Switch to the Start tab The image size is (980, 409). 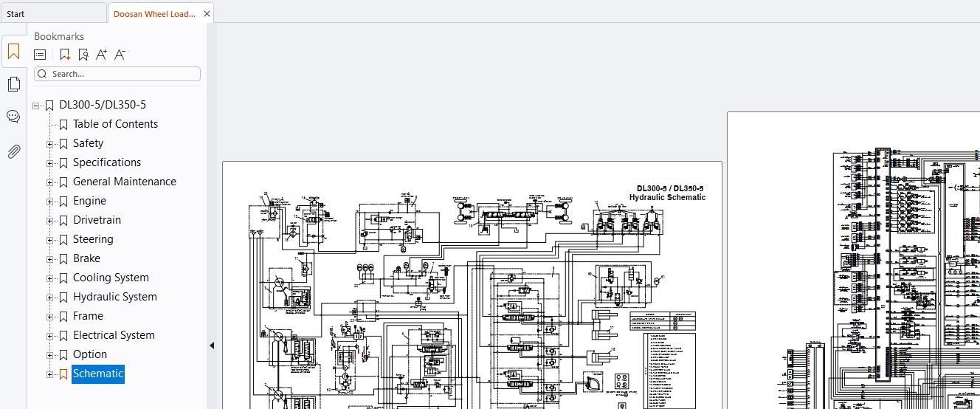[53, 13]
